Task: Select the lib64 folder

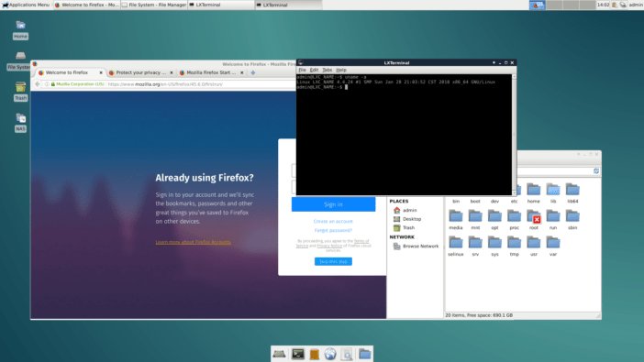Action: [x=572, y=193]
